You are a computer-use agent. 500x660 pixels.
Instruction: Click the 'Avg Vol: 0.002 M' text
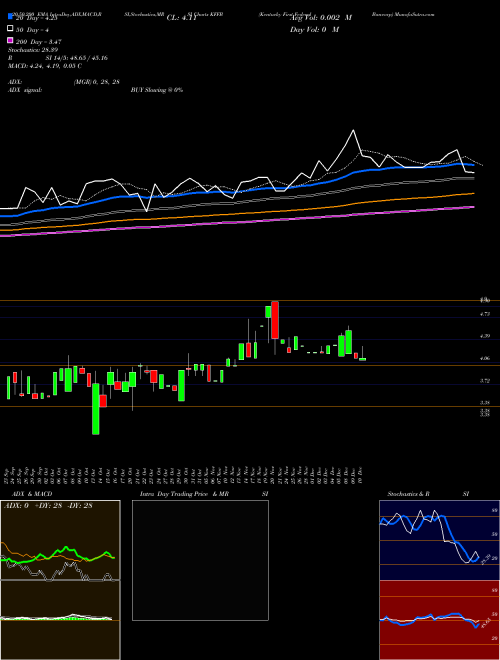coord(321,18)
